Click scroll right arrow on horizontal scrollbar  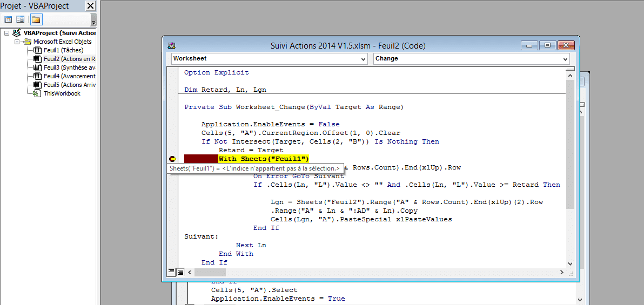(x=561, y=272)
